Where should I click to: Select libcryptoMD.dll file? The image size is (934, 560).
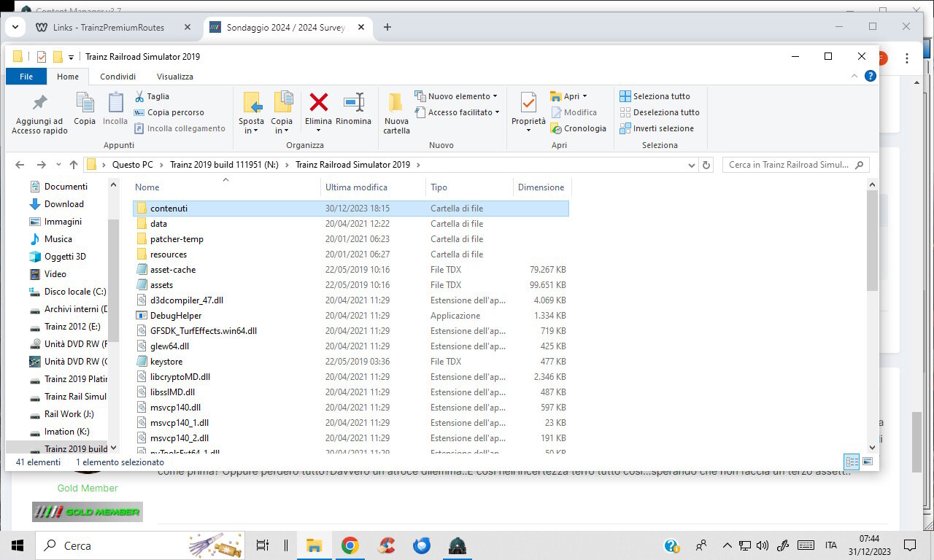(x=351, y=377)
